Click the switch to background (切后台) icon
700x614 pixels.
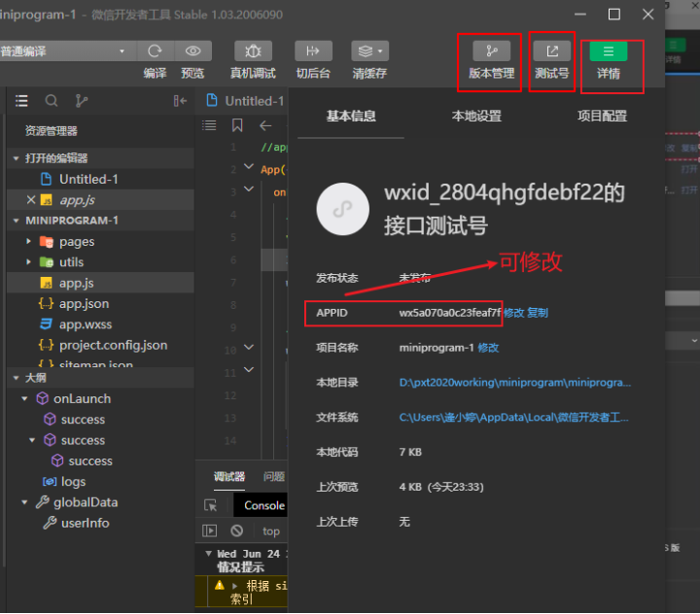313,51
